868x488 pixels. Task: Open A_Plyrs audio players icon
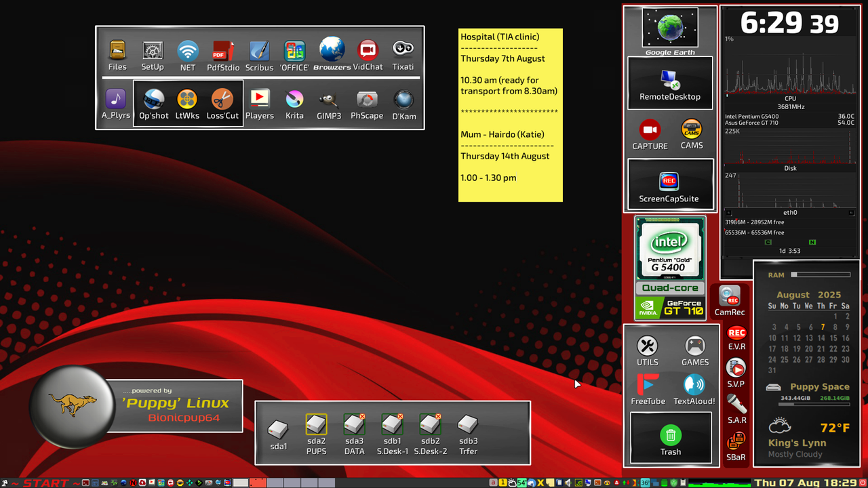pyautogui.click(x=116, y=99)
